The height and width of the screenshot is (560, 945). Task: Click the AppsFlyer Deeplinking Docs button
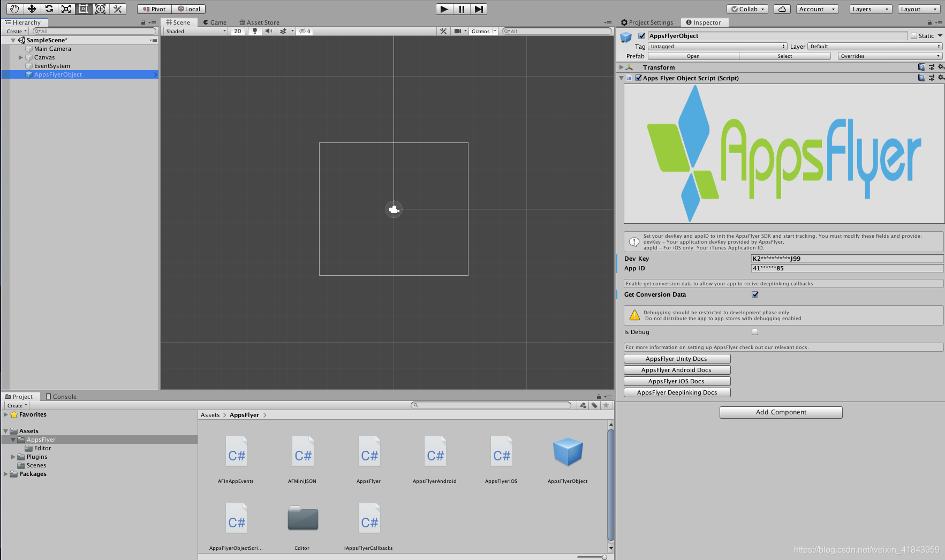pyautogui.click(x=677, y=392)
